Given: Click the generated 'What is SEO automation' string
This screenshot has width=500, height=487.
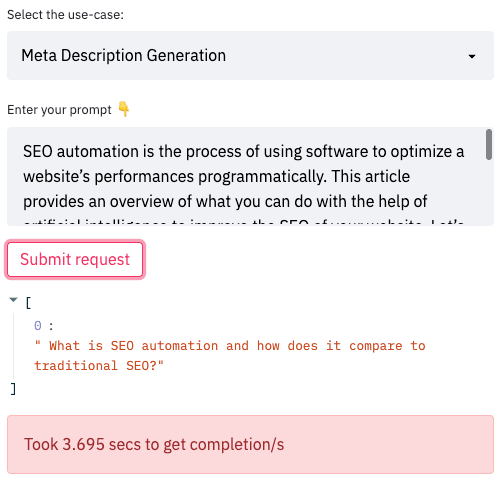Looking at the screenshot, I should [x=230, y=355].
